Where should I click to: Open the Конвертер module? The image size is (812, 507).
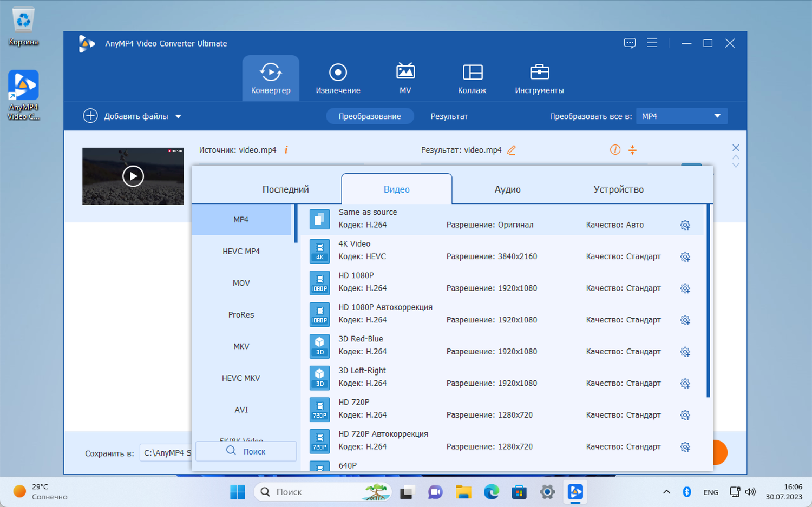click(271, 78)
